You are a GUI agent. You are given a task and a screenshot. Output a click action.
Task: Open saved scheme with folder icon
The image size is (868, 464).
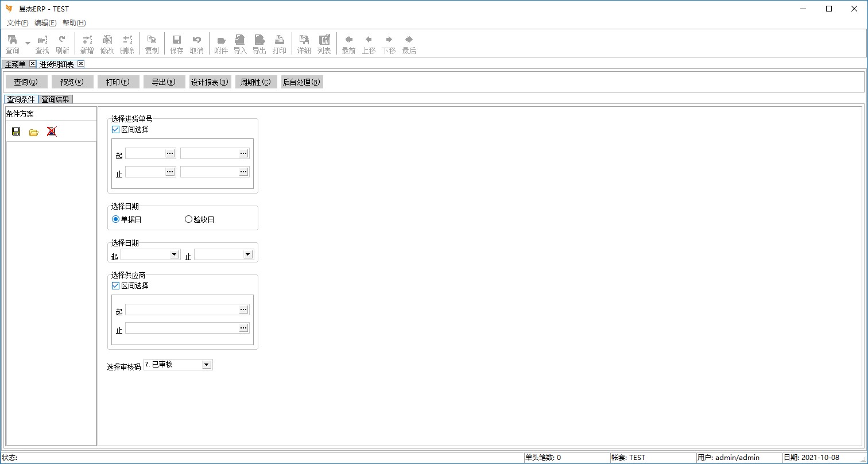(x=34, y=132)
